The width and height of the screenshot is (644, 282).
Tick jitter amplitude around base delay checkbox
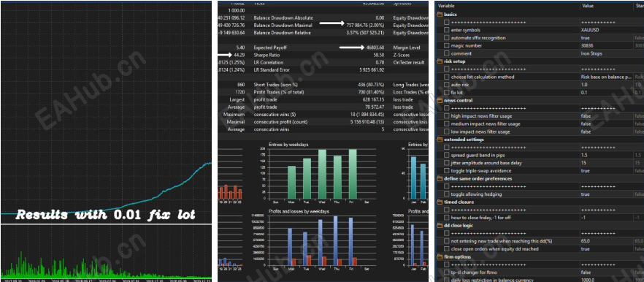click(447, 163)
